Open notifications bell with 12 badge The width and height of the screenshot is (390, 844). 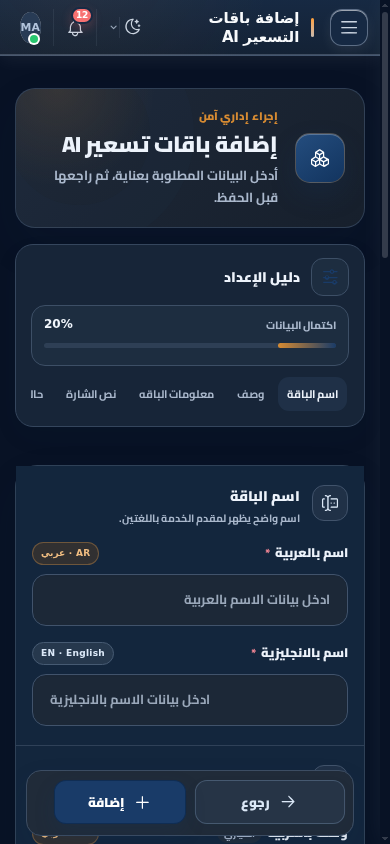click(76, 27)
